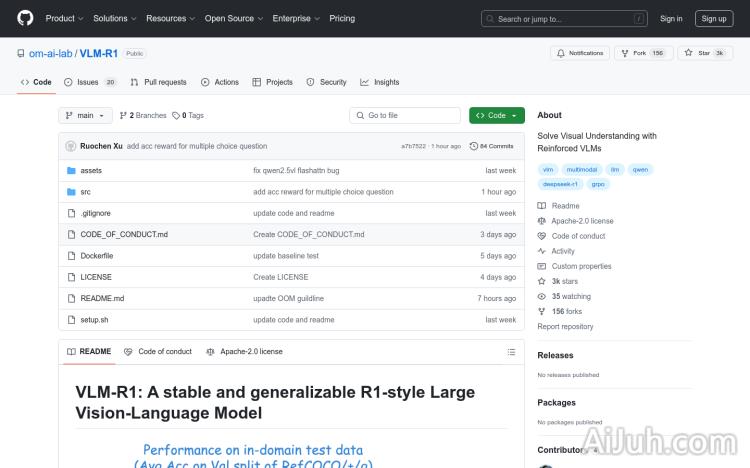750x468 pixels.
Task: Expand the Product menu in header
Action: click(64, 18)
